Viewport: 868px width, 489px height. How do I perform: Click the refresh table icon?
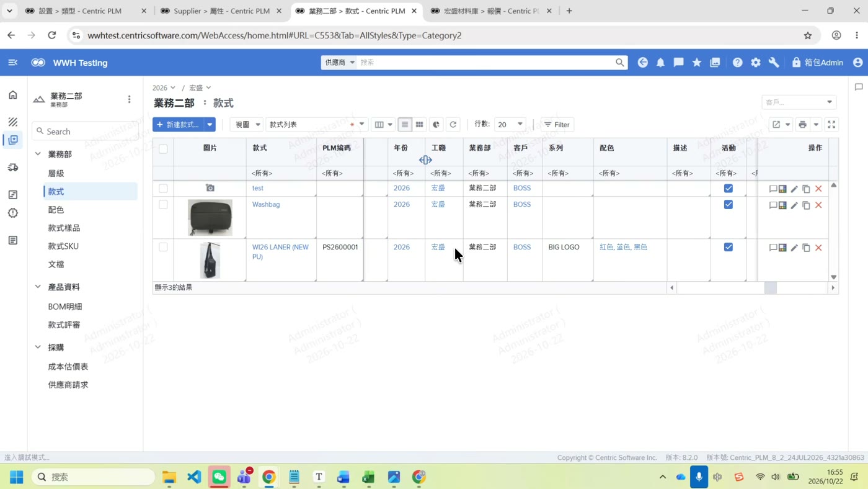pyautogui.click(x=453, y=125)
